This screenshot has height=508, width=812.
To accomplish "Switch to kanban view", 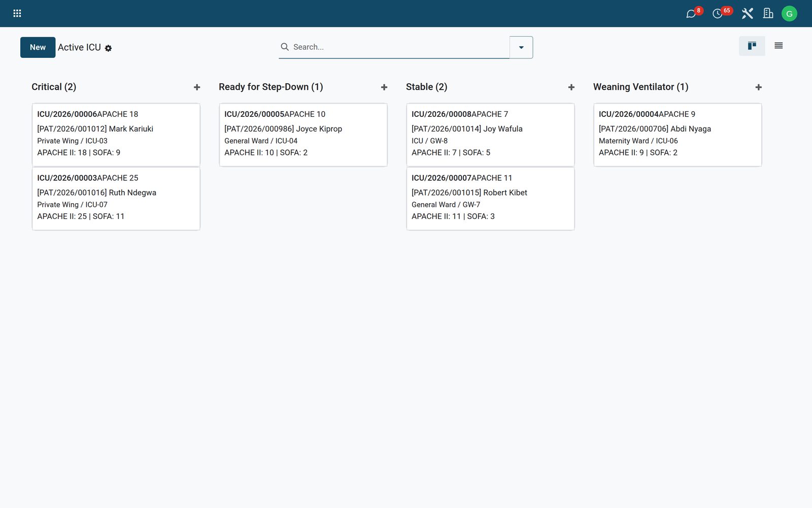I will pos(752,46).
